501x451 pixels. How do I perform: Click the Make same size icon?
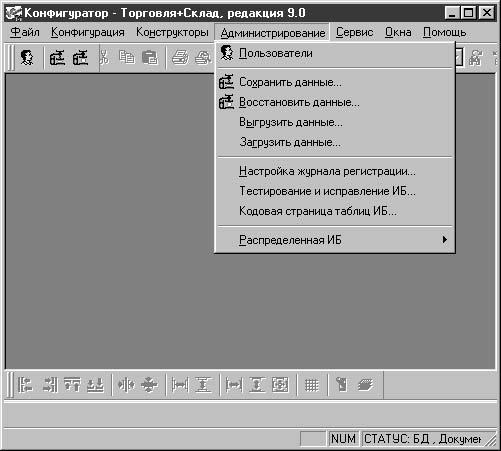coord(280,385)
